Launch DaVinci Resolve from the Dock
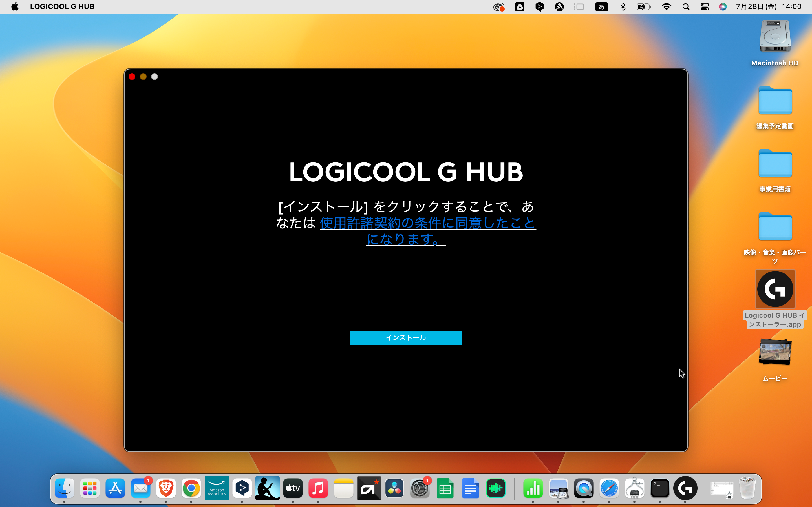 click(x=394, y=488)
